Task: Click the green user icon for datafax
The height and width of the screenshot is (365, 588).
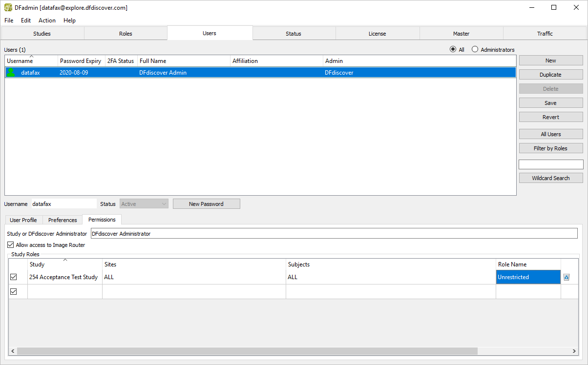Action: (x=11, y=73)
